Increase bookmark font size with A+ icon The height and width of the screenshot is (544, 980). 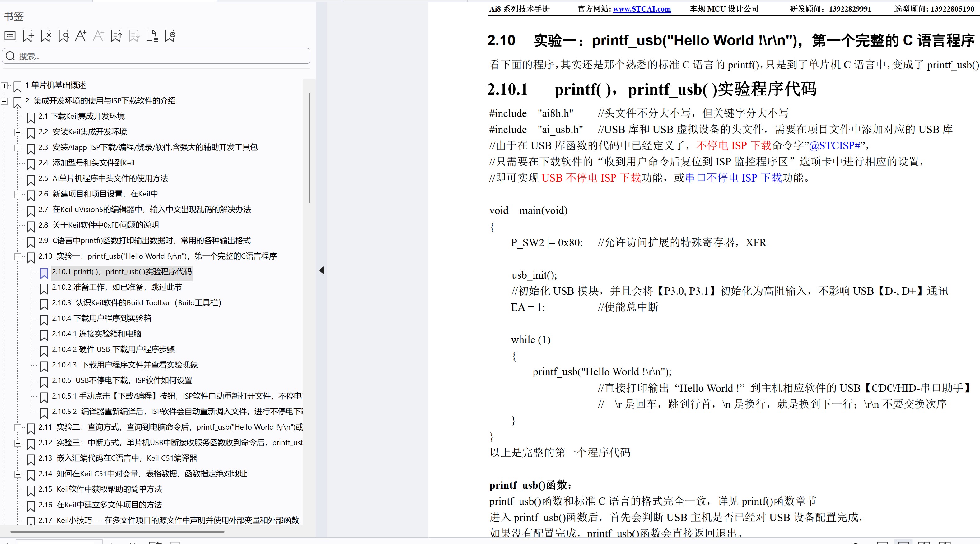[81, 36]
